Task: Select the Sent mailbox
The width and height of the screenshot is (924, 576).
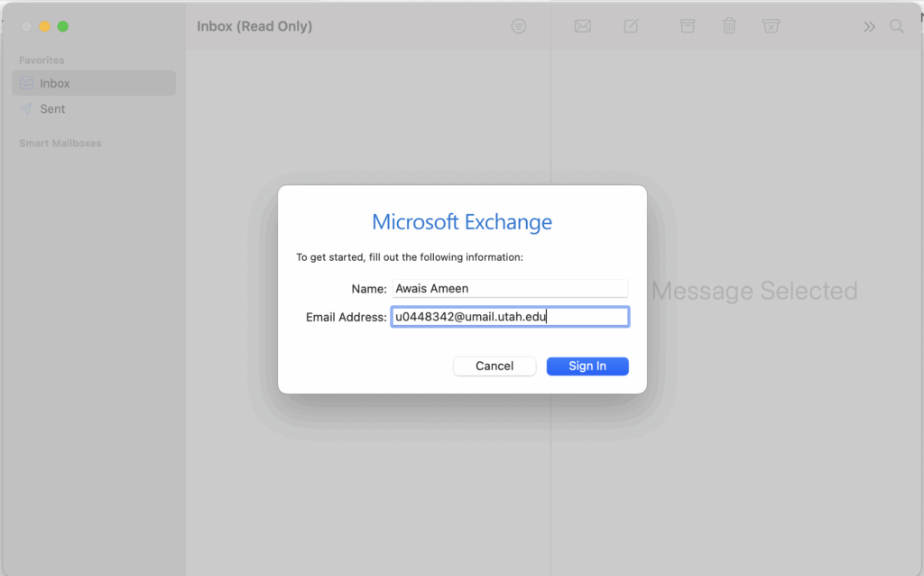Action: (94, 109)
